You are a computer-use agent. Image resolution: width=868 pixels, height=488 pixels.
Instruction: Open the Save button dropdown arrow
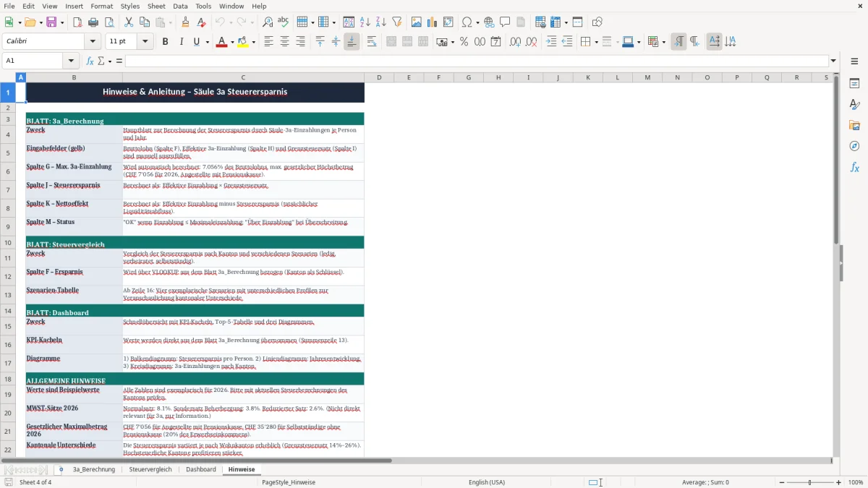click(61, 22)
